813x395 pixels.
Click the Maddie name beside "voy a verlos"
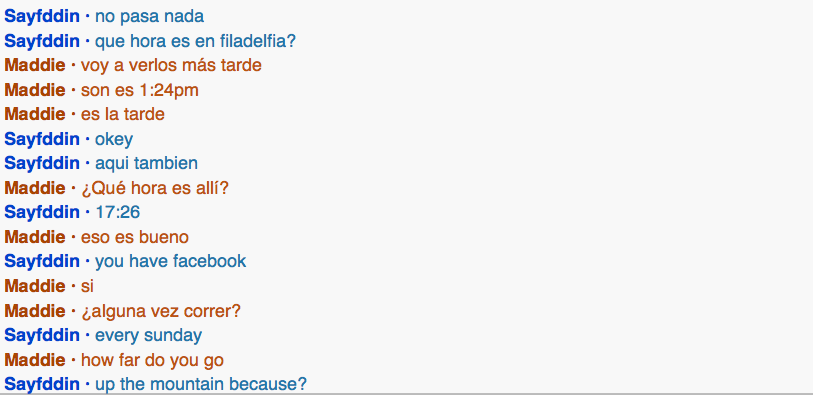(x=35, y=65)
